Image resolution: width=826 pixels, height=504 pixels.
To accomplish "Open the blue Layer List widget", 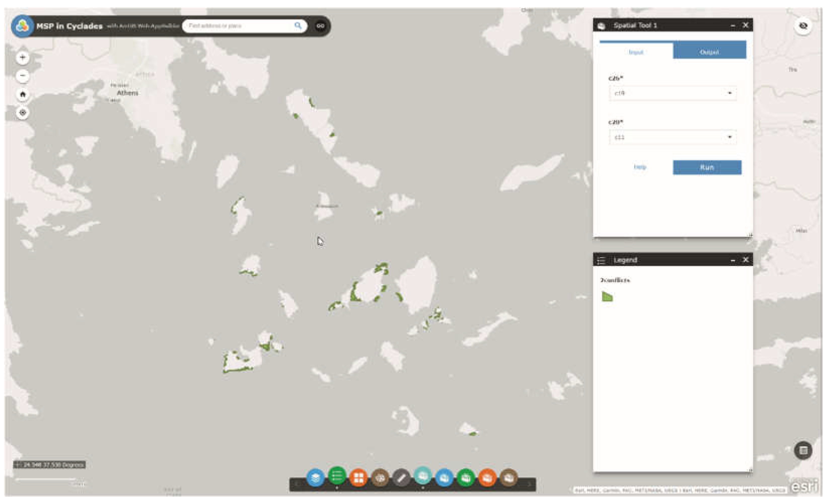I will click(x=315, y=478).
